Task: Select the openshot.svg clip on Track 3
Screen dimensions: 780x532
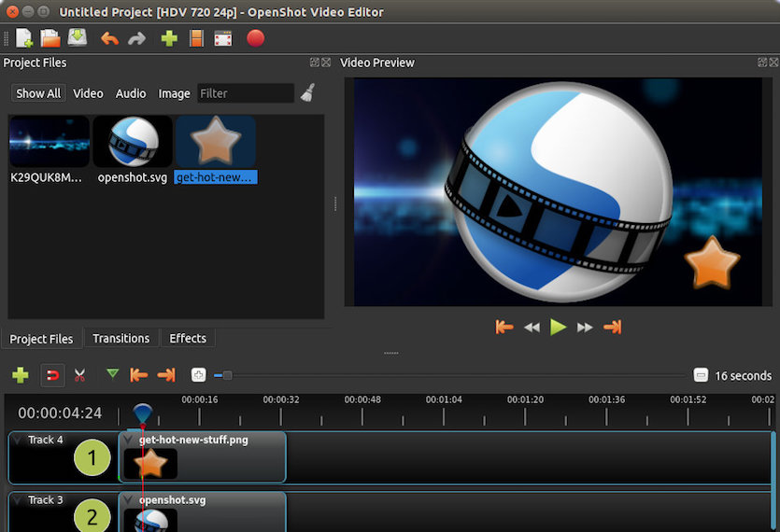Action: [x=203, y=511]
